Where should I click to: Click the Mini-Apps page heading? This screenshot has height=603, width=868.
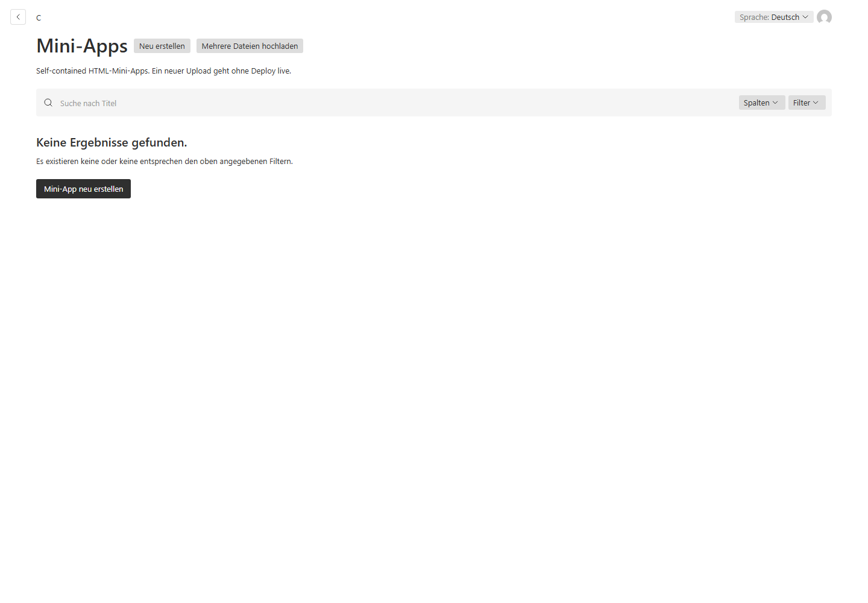click(82, 46)
